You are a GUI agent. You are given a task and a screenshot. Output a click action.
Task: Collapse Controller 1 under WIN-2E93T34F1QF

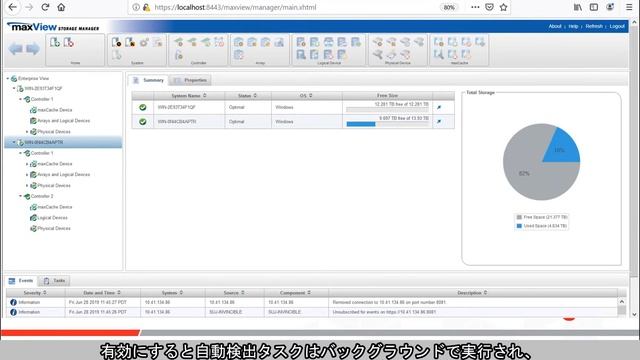coord(20,99)
